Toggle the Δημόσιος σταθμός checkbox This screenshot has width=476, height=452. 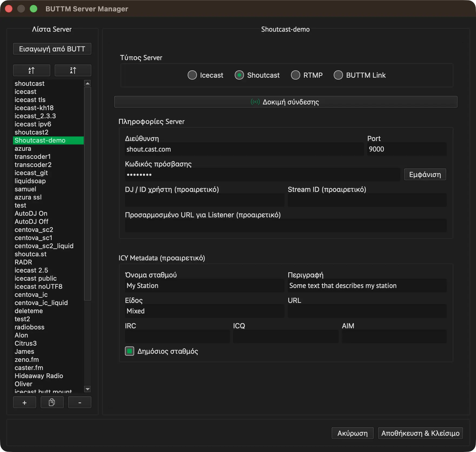point(130,351)
